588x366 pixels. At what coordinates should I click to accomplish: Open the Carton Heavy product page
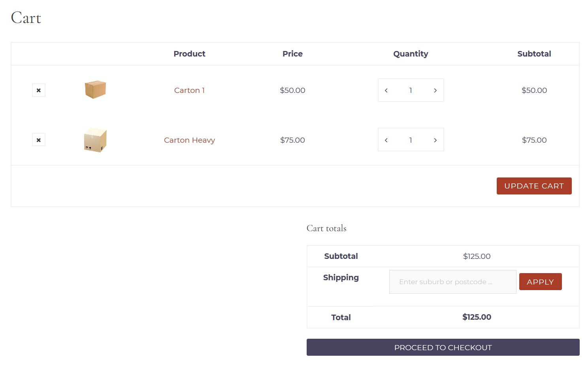[x=189, y=140]
